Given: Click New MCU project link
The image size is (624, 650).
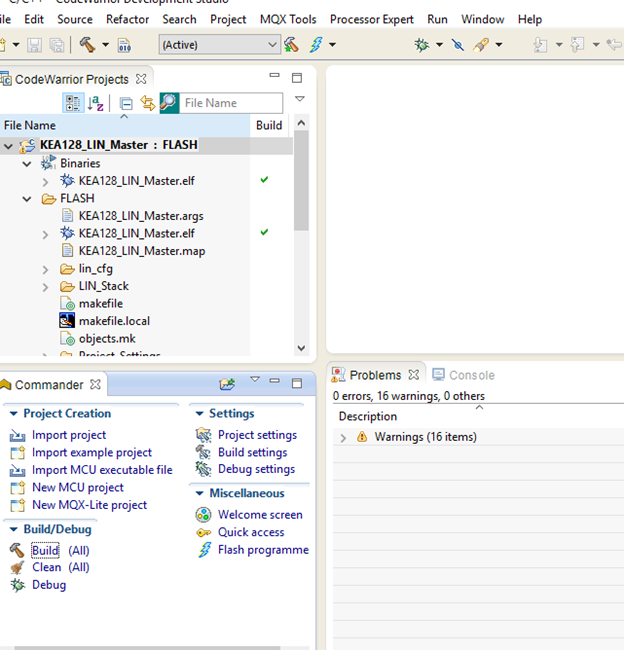Looking at the screenshot, I should [x=78, y=487].
